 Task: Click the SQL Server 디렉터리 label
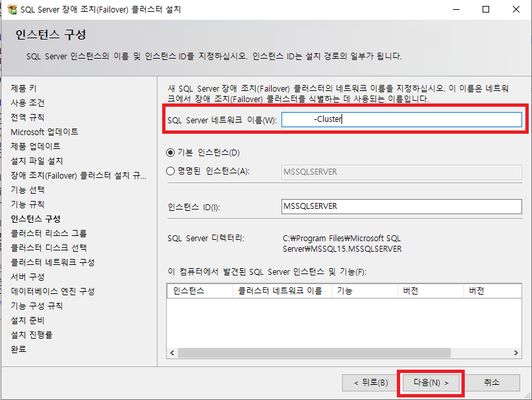[x=206, y=239]
